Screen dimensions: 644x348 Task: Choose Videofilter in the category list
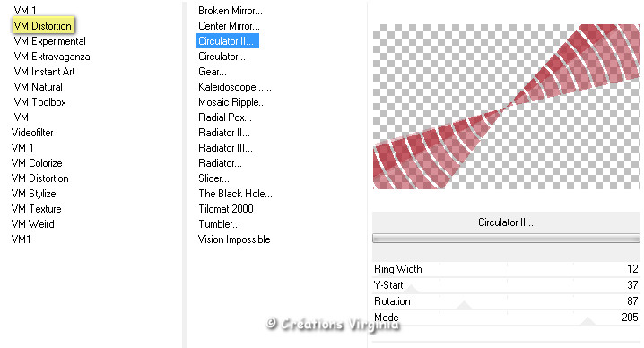point(32,133)
